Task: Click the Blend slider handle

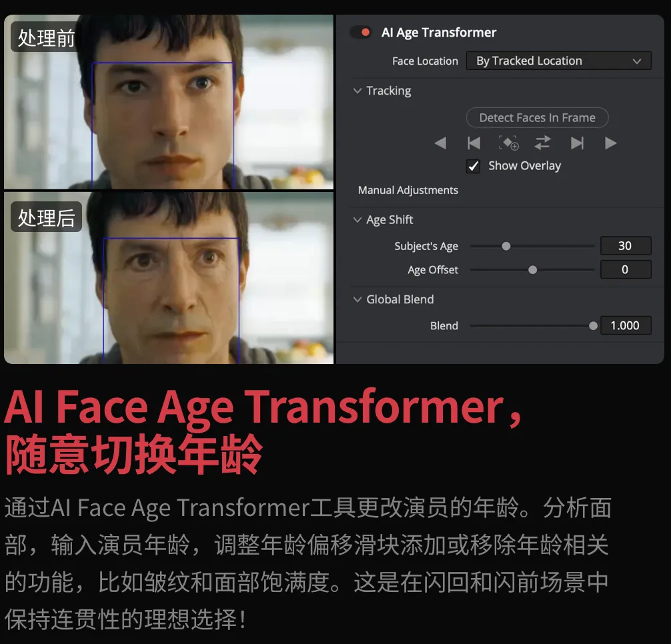Action: tap(593, 326)
